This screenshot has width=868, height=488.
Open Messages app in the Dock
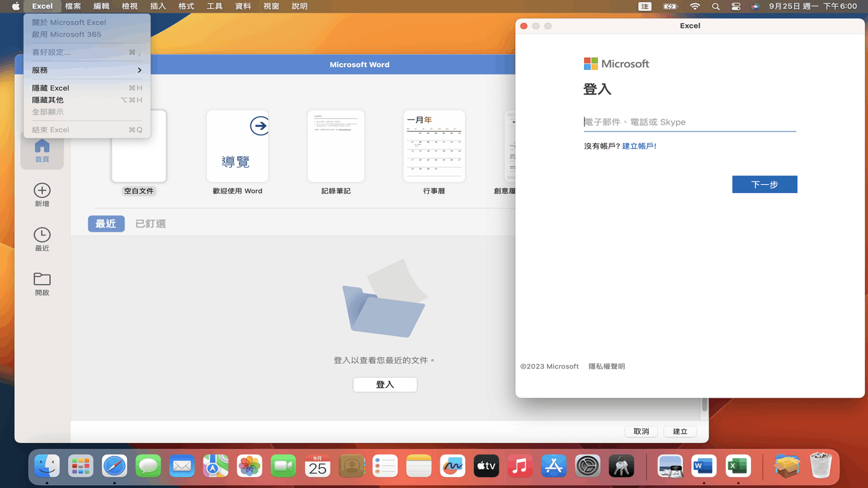tap(148, 467)
